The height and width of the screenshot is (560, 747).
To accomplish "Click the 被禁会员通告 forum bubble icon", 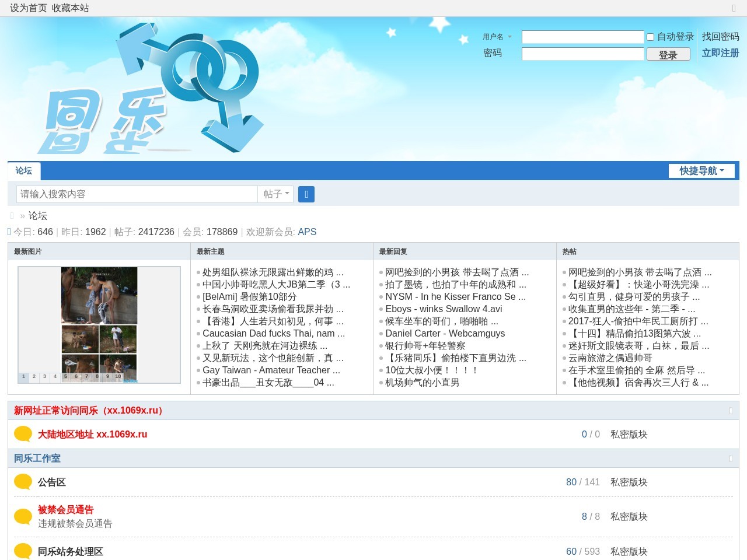I will 23,517.
